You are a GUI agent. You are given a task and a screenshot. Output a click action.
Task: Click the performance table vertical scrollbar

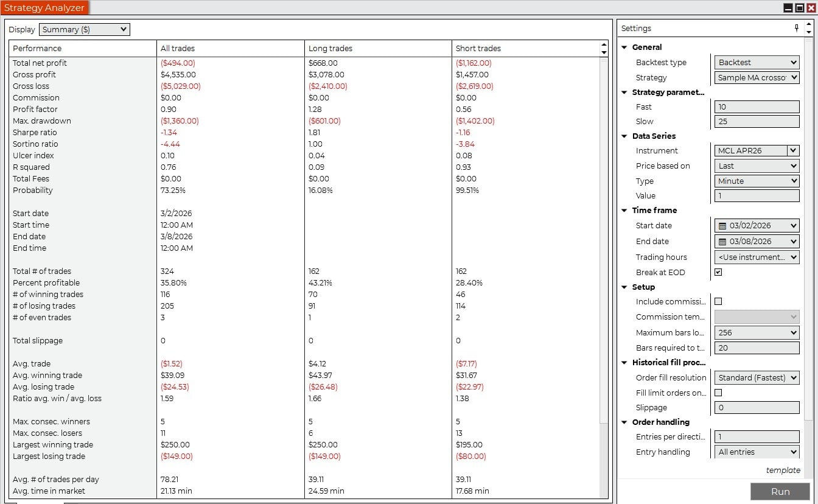click(x=604, y=240)
